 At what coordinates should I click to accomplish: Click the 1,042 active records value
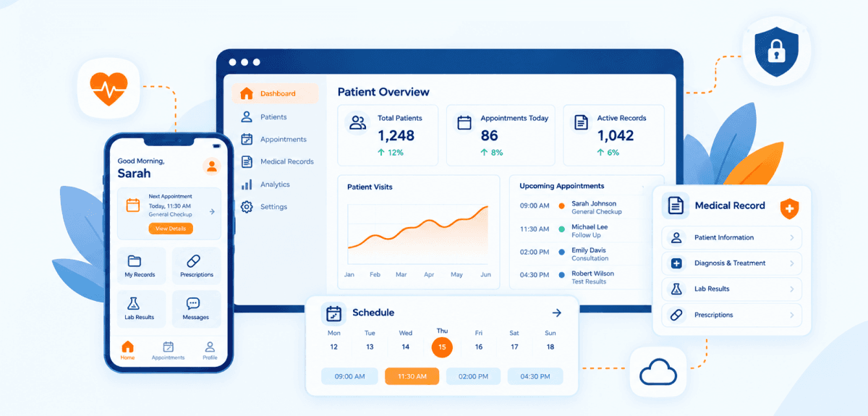click(616, 135)
